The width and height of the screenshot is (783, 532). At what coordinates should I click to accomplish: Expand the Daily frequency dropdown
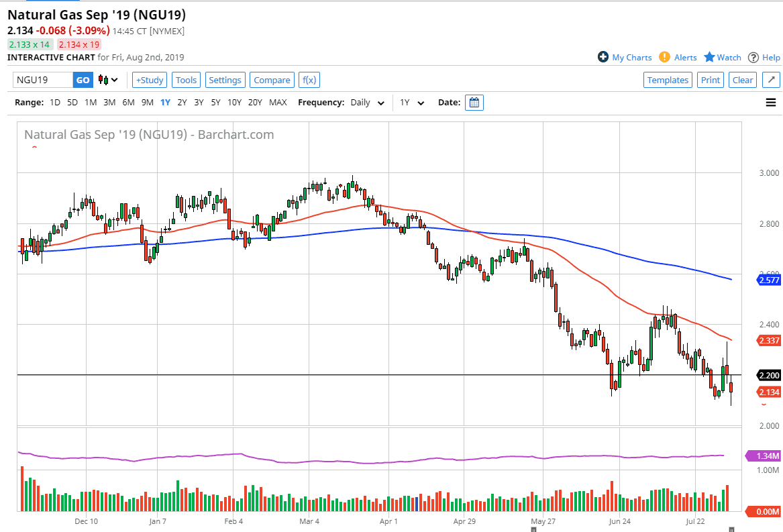pos(368,103)
